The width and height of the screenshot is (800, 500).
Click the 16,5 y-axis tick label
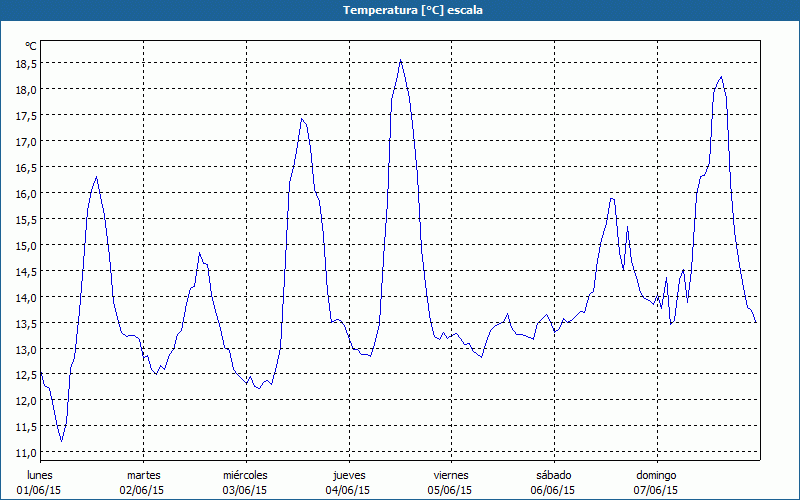tap(26, 167)
